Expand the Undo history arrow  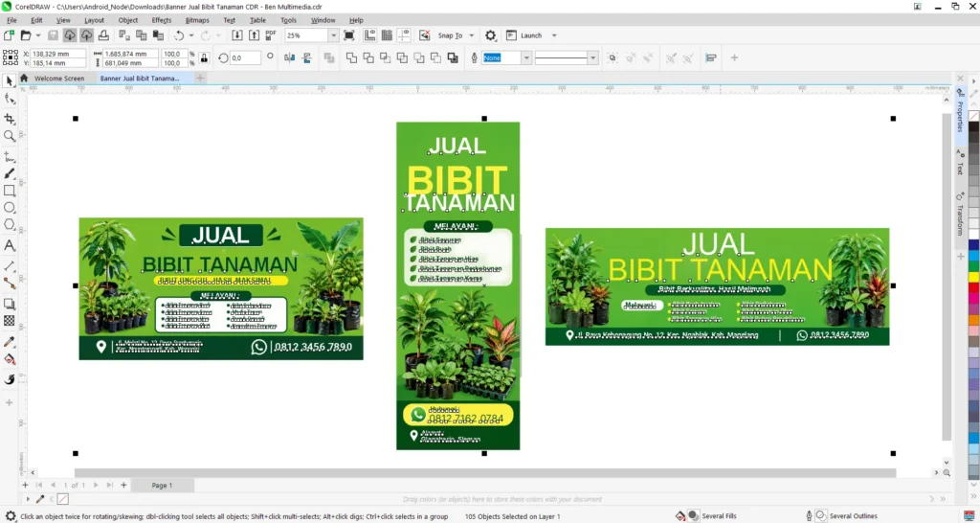191,35
